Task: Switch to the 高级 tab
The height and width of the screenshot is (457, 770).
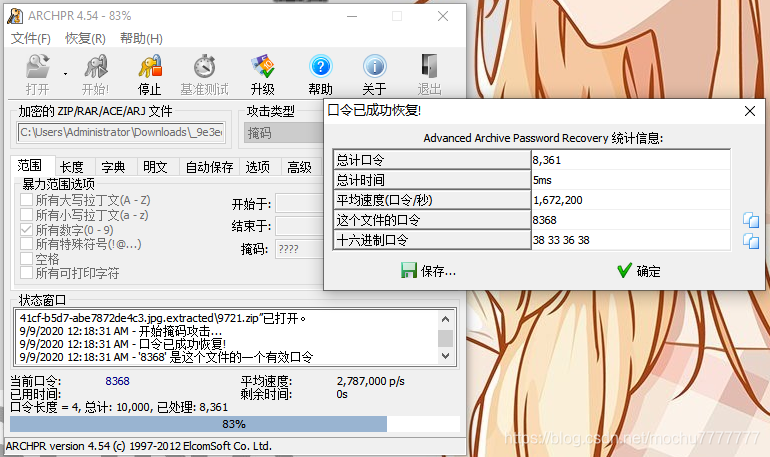Action: pyautogui.click(x=300, y=167)
